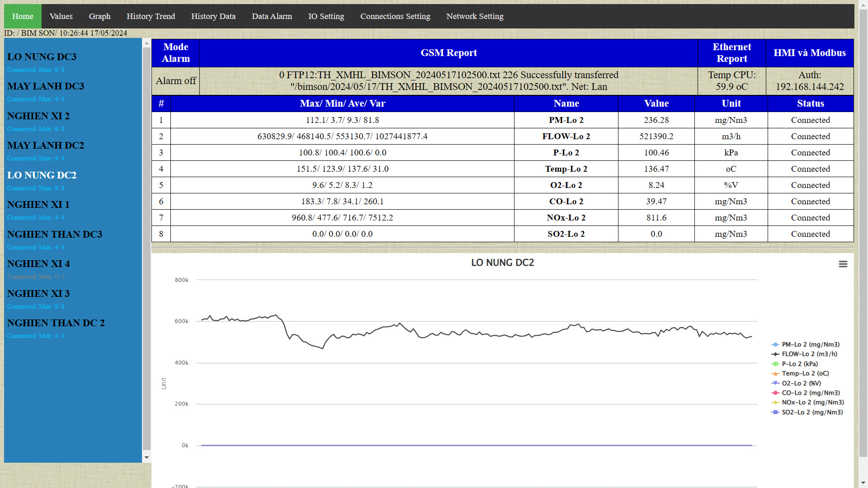Viewport: 868px width, 488px height.
Task: Open the chart hamburger context menu
Action: pos(843,264)
